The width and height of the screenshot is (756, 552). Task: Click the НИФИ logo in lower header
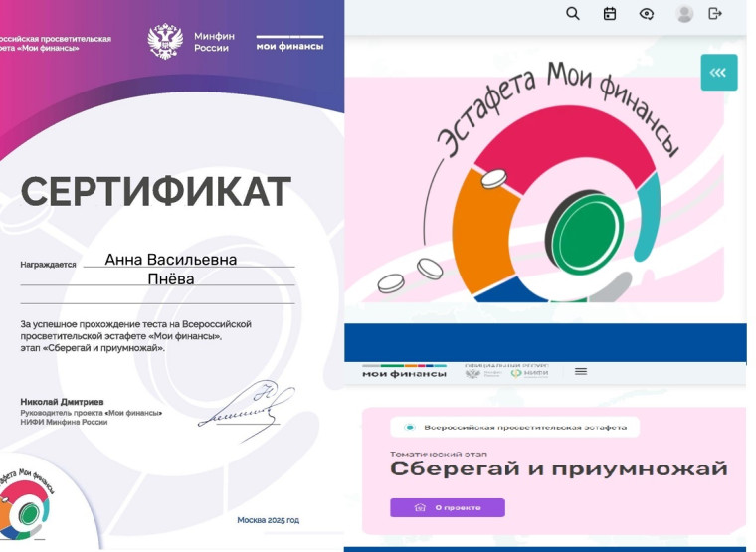(x=530, y=373)
